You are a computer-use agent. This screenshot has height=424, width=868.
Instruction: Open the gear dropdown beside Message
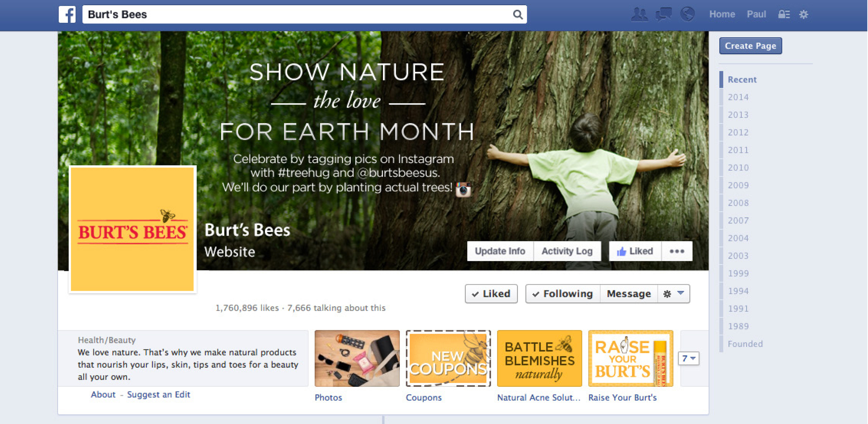point(674,294)
